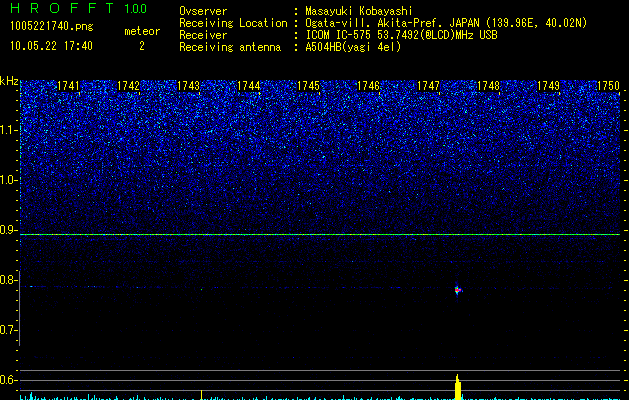Click the 1747 time marker
Screen dimensions: 629x400
[428, 86]
